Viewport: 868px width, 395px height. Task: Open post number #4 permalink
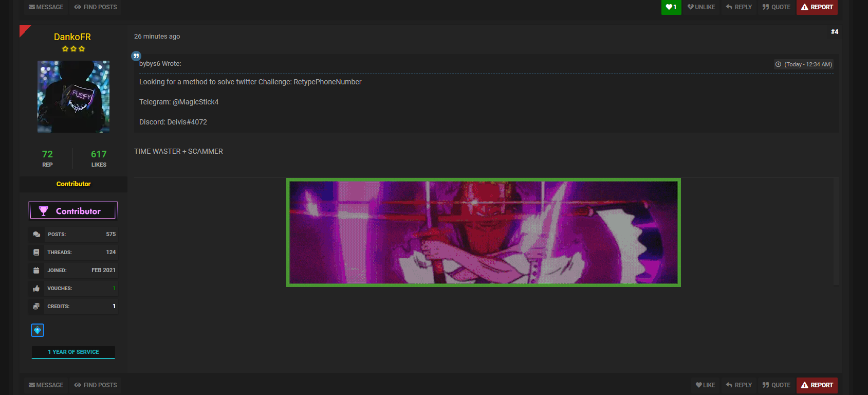coord(835,32)
